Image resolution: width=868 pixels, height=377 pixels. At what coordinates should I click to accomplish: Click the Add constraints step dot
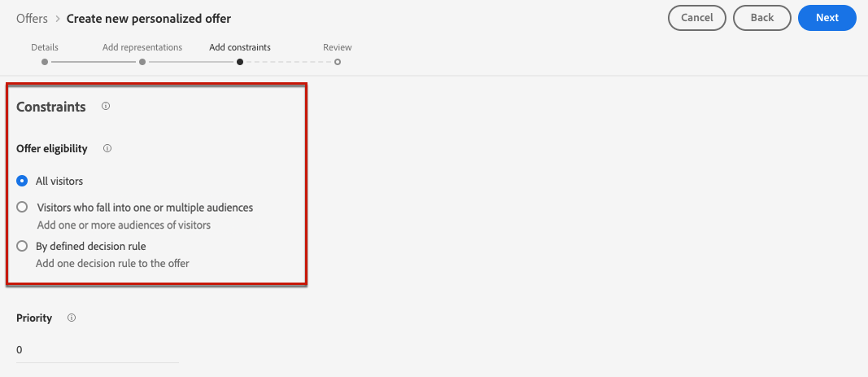pos(240,62)
